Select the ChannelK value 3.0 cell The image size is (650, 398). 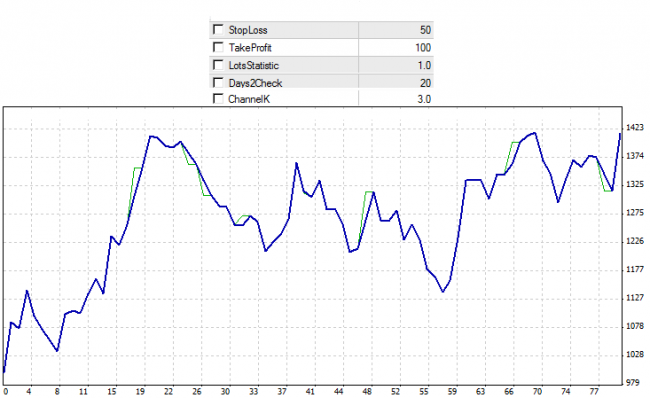(396, 99)
